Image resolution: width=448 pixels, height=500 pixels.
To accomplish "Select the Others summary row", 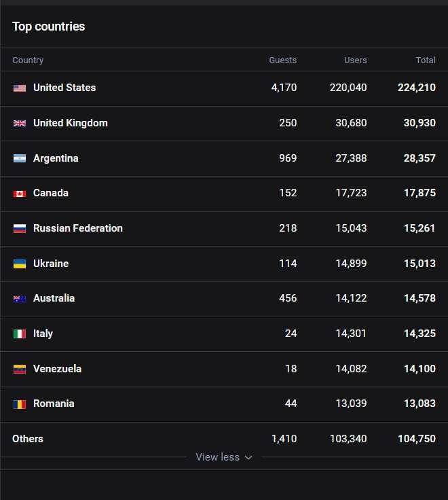I will [224, 439].
